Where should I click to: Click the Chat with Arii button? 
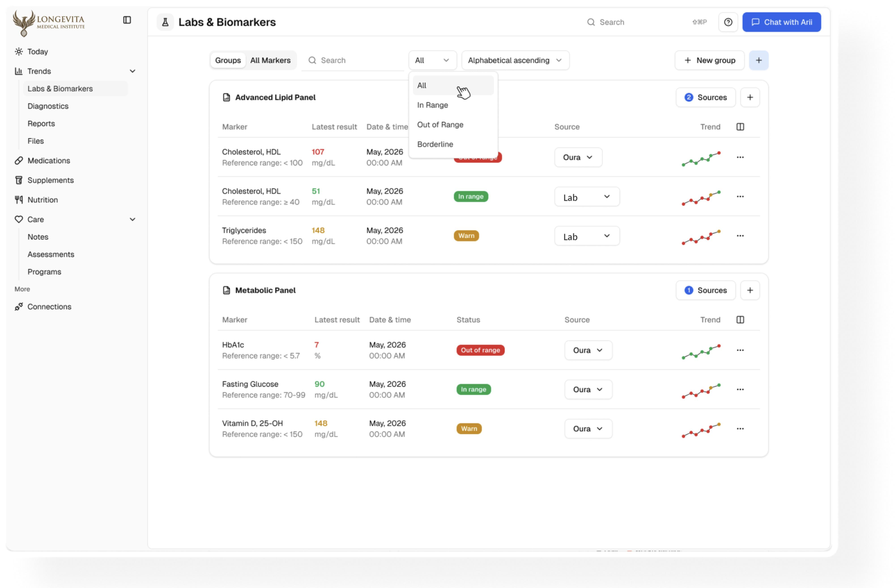tap(781, 22)
